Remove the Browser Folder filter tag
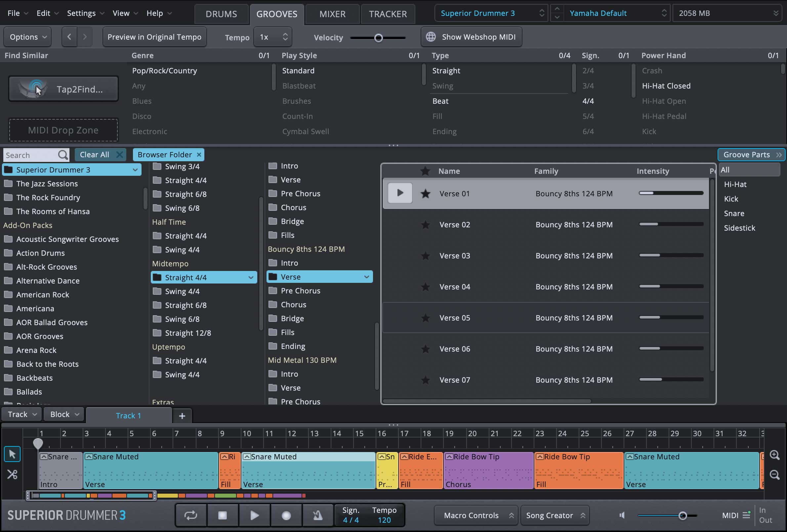Screen dimensions: 787x532 point(199,155)
